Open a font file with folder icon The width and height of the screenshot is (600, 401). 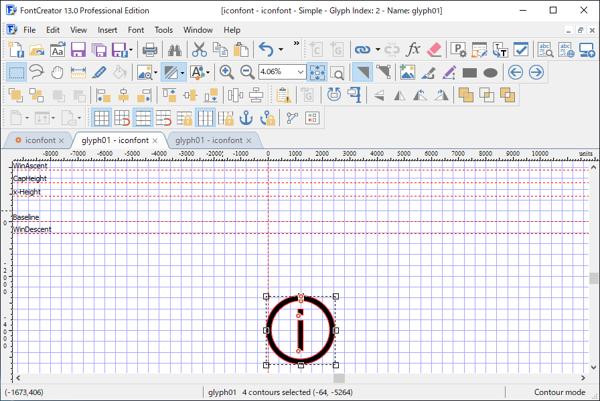[x=37, y=50]
